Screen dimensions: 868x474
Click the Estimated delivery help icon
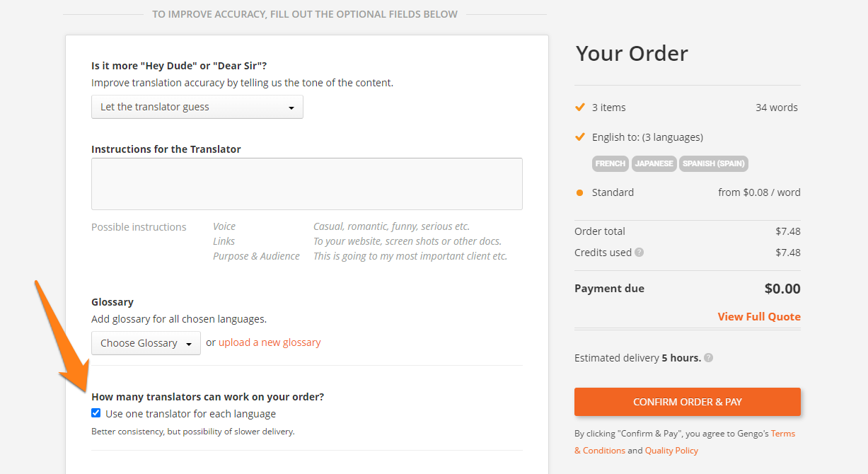(x=709, y=358)
